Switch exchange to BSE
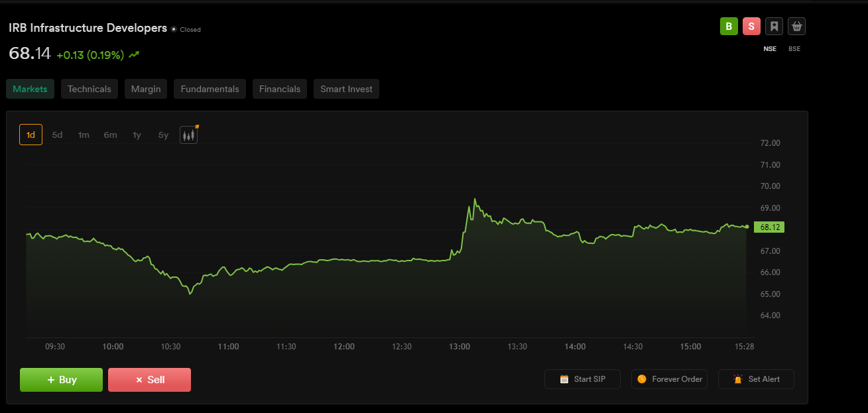 (794, 49)
